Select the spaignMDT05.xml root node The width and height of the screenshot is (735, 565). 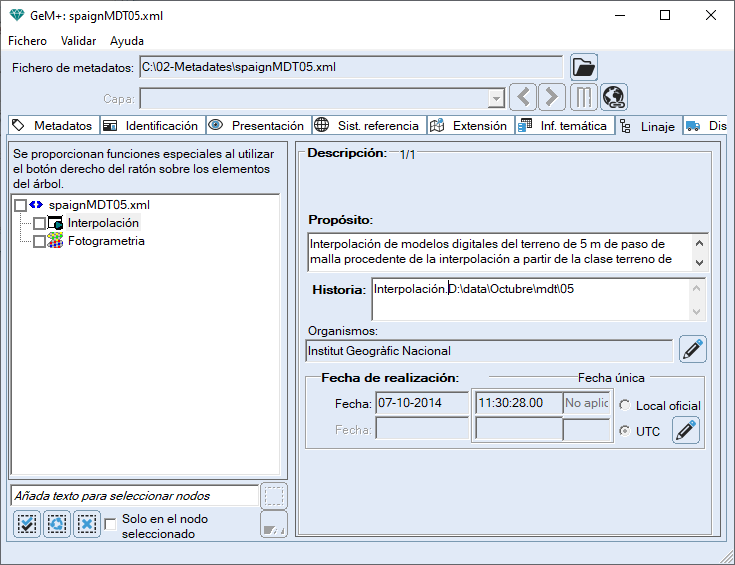point(99,205)
